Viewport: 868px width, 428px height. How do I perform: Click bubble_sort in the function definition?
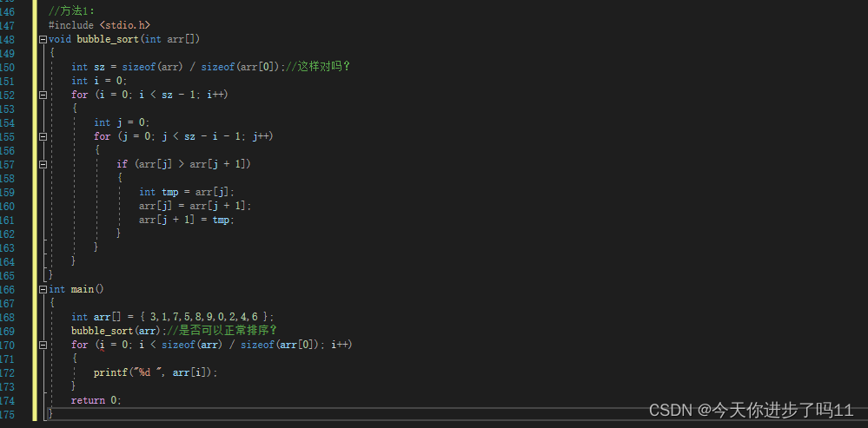pos(108,39)
